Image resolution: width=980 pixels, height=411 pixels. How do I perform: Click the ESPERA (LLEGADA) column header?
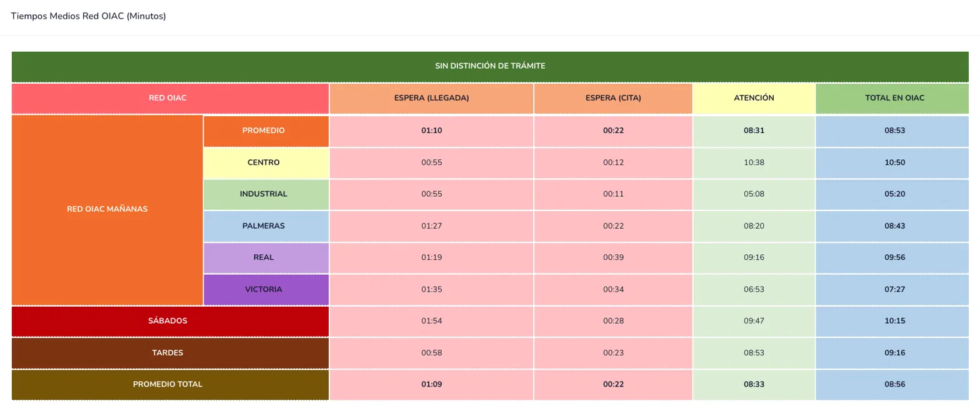tap(431, 98)
